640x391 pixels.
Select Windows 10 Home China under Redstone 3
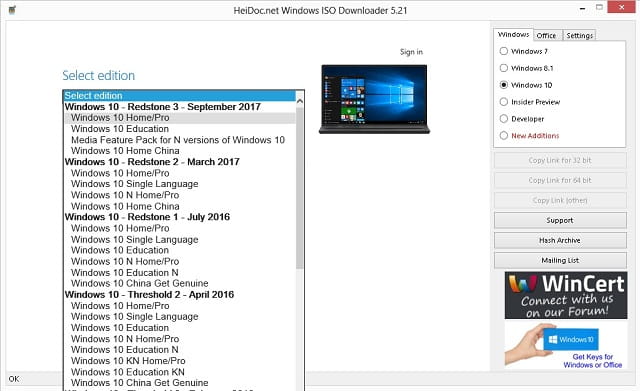[x=180, y=151]
